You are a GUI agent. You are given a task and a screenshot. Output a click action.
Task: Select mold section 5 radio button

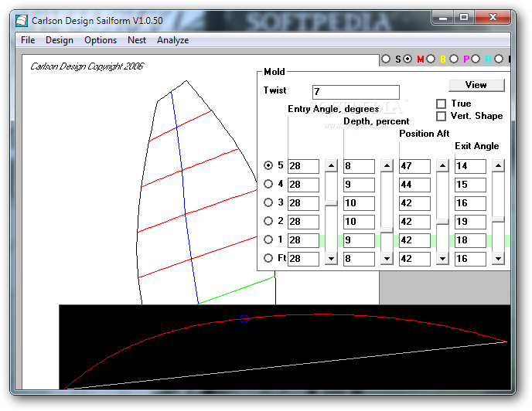pyautogui.click(x=268, y=165)
